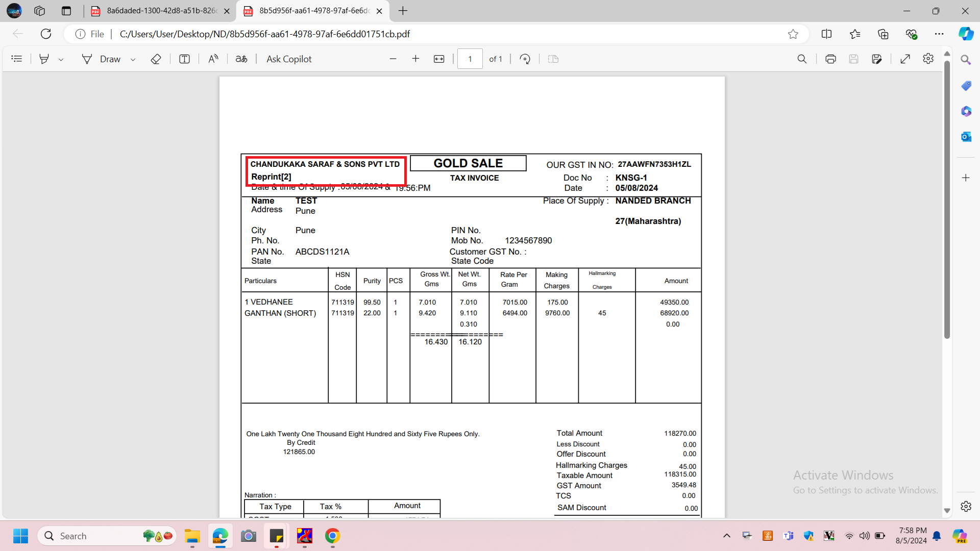Image resolution: width=980 pixels, height=551 pixels.
Task: Open Ask Copilot
Action: tap(289, 59)
